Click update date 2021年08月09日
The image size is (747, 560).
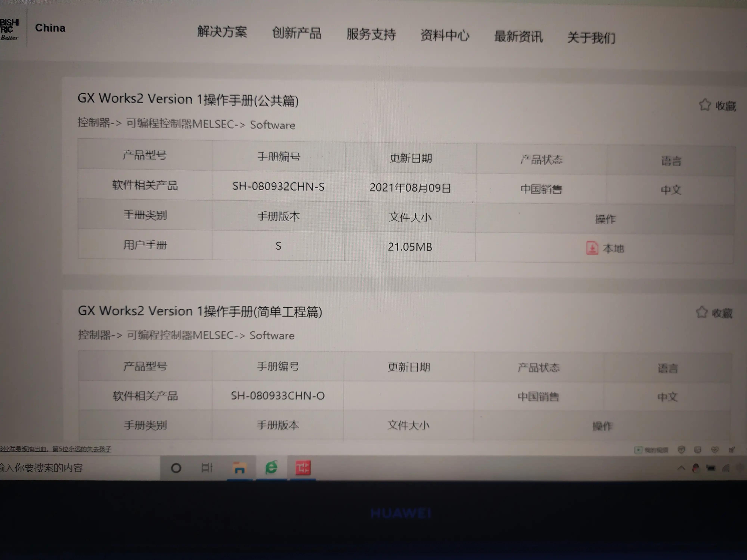(x=410, y=188)
